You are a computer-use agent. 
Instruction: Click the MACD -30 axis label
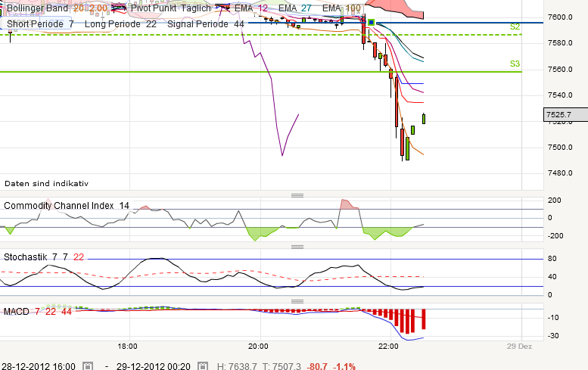[553, 335]
